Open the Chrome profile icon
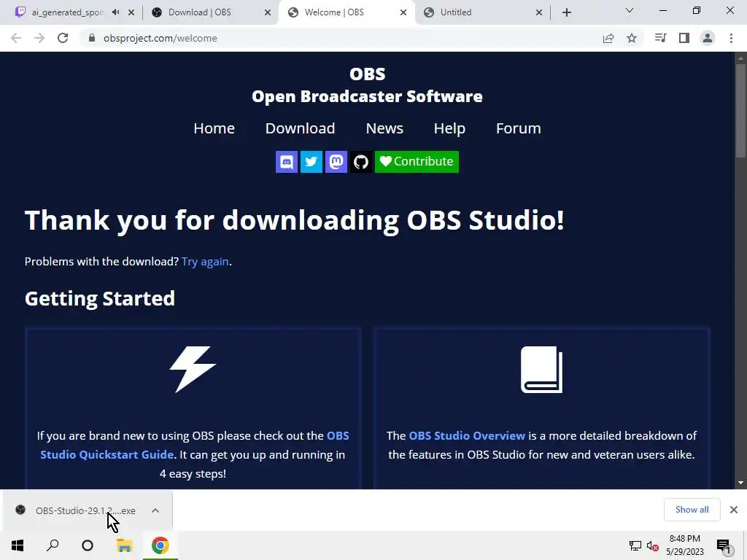 pyautogui.click(x=708, y=38)
